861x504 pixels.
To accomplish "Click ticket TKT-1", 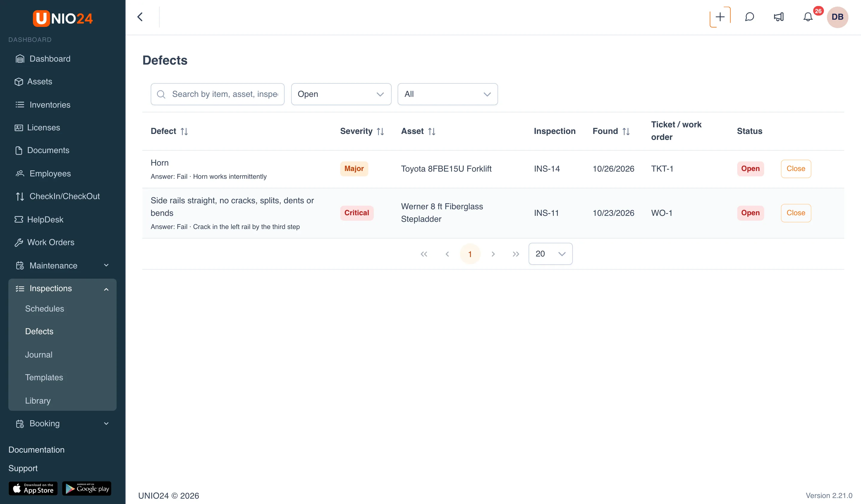I will (662, 169).
